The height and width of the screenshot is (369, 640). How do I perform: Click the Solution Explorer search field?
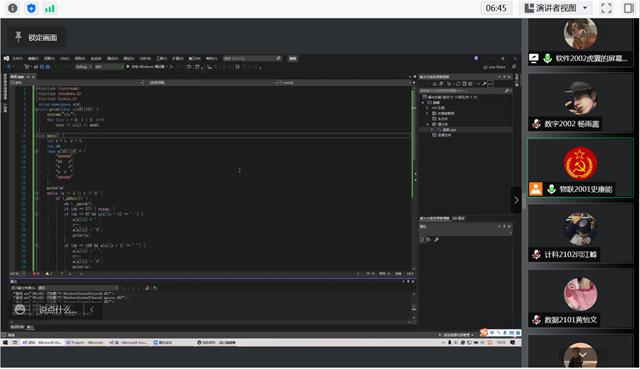465,91
